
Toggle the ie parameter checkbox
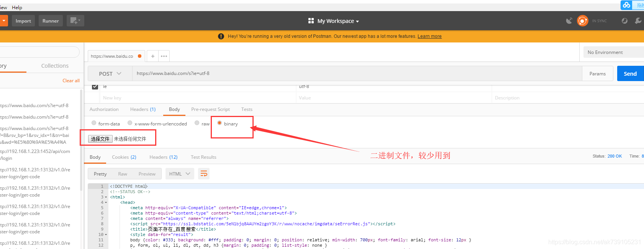point(95,86)
